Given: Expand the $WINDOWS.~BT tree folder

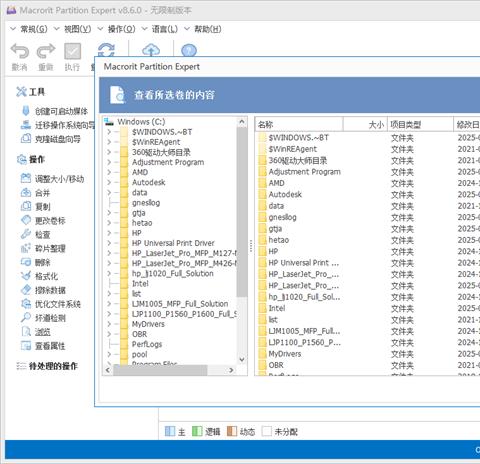Looking at the screenshot, I should click(x=109, y=132).
